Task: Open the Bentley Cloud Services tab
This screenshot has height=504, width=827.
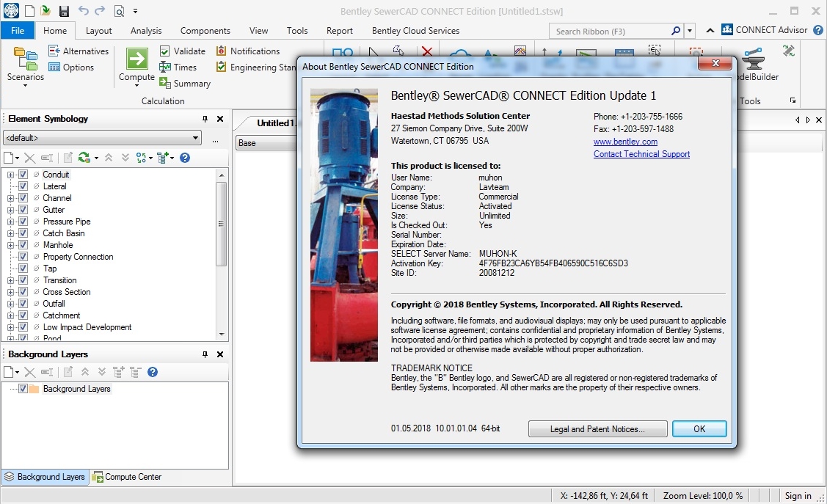Action: [x=415, y=31]
